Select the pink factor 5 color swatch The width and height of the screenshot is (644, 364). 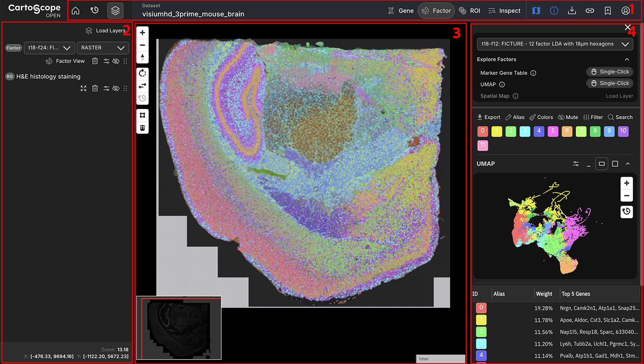click(552, 131)
